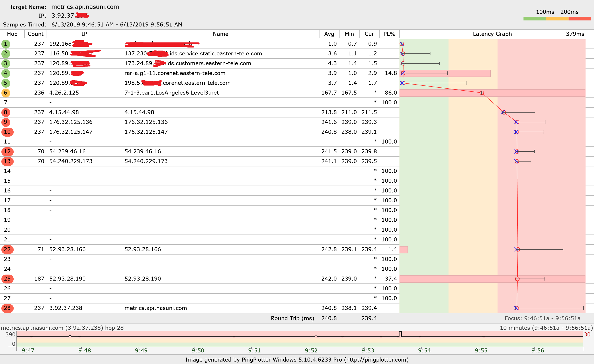Click the final hop 28 circle icon
This screenshot has width=594, height=364.
point(7,308)
